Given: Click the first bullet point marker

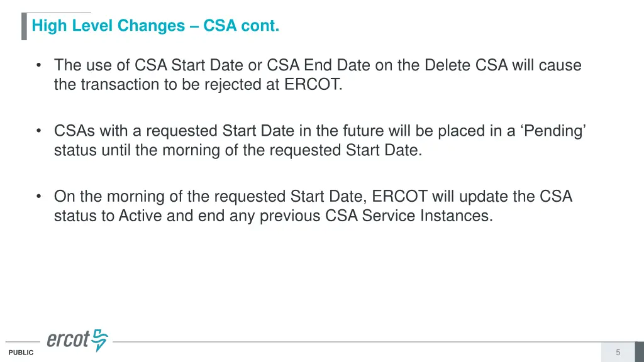Looking at the screenshot, I should coord(40,65).
